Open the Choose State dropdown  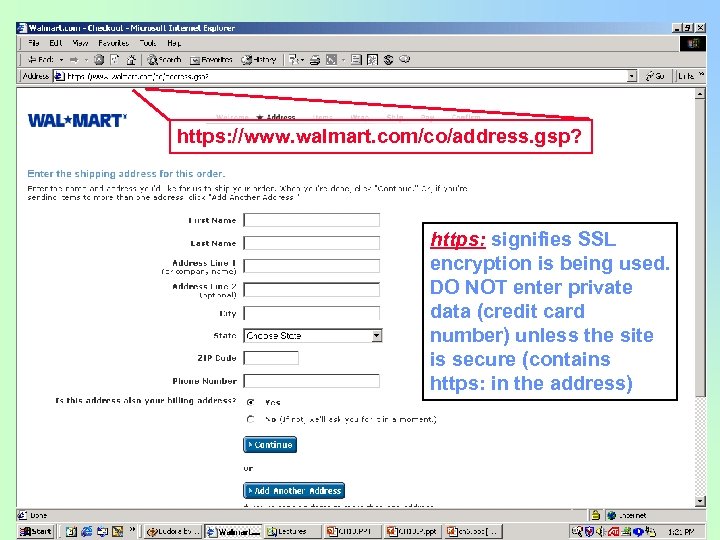377,336
